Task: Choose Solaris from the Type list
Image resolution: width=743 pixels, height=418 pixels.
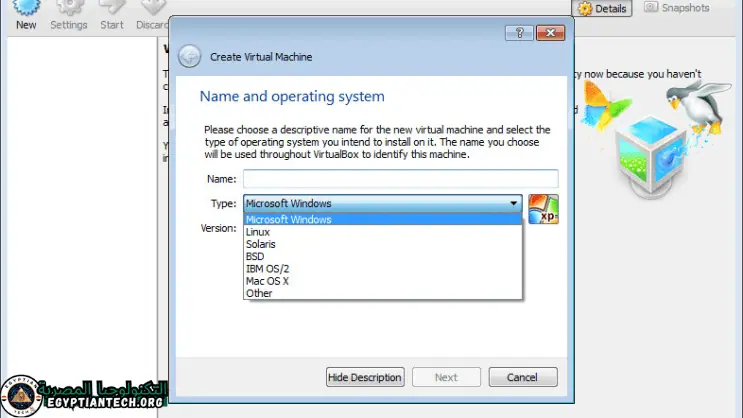Action: [382, 244]
